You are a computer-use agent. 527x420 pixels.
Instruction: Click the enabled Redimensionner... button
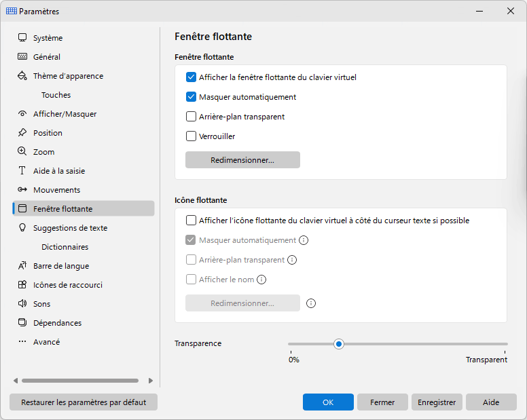click(x=242, y=160)
